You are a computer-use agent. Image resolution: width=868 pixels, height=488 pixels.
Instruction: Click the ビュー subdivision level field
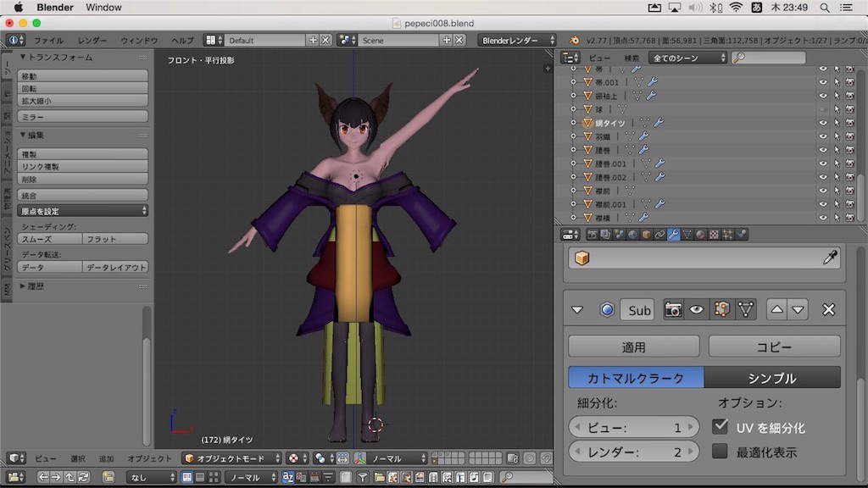click(x=633, y=427)
